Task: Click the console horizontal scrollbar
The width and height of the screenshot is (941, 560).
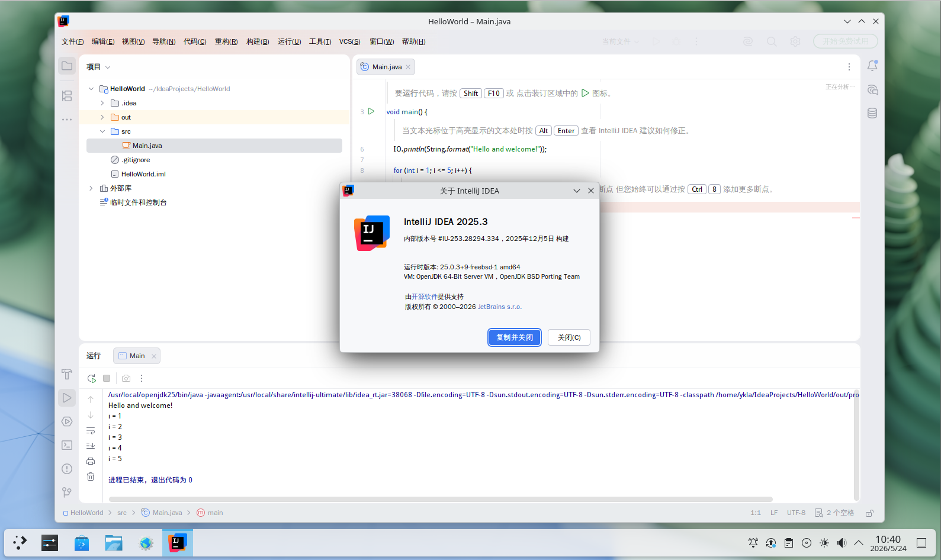Action: point(441,499)
